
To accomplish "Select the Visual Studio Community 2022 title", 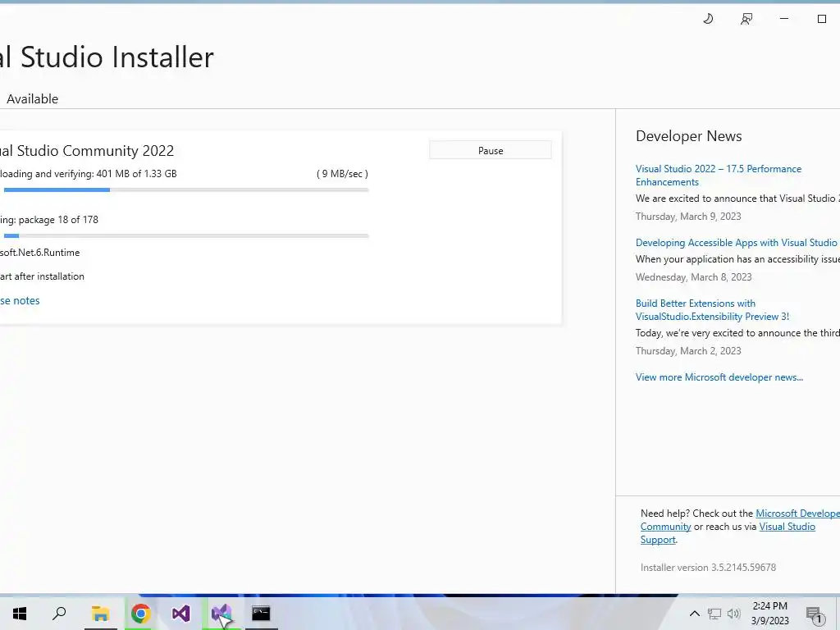I will (87, 151).
